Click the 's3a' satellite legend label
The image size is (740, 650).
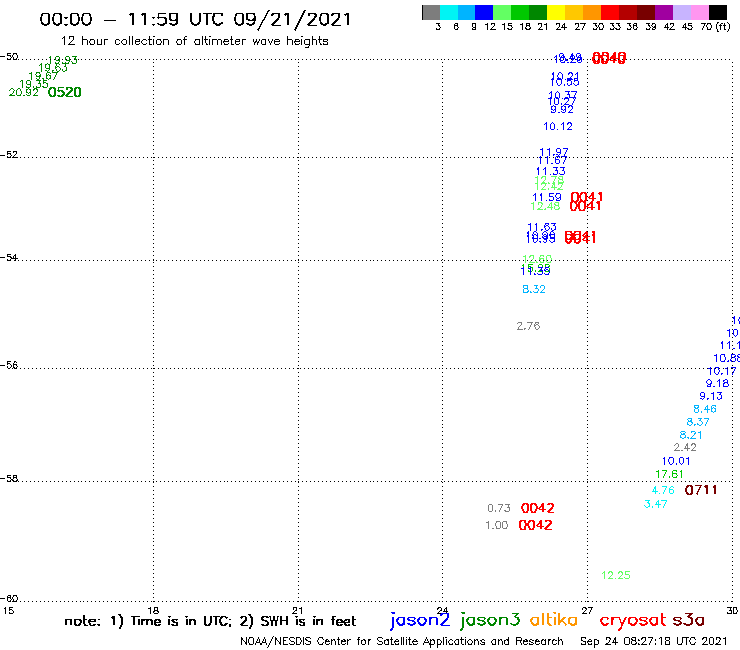tap(689, 620)
